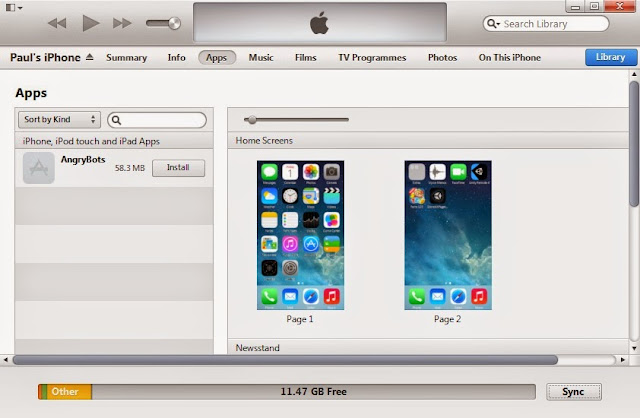Click the vertical scrollbar down arrow

634,348
